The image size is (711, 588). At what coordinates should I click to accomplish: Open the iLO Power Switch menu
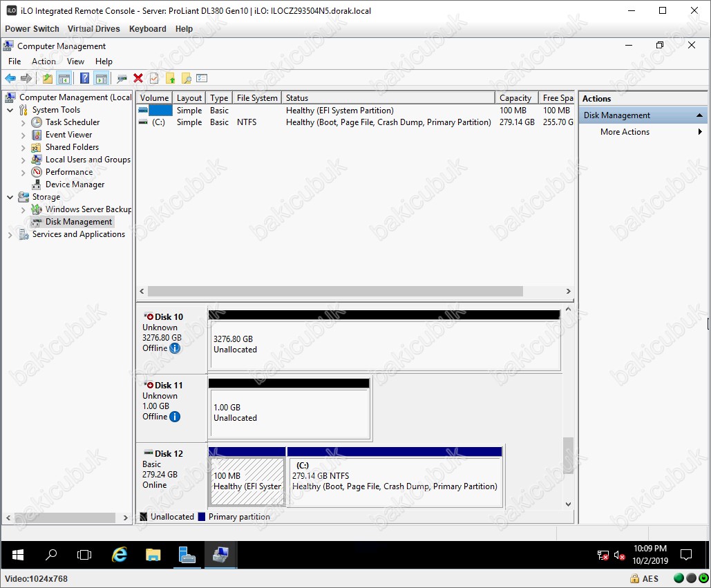(x=32, y=28)
